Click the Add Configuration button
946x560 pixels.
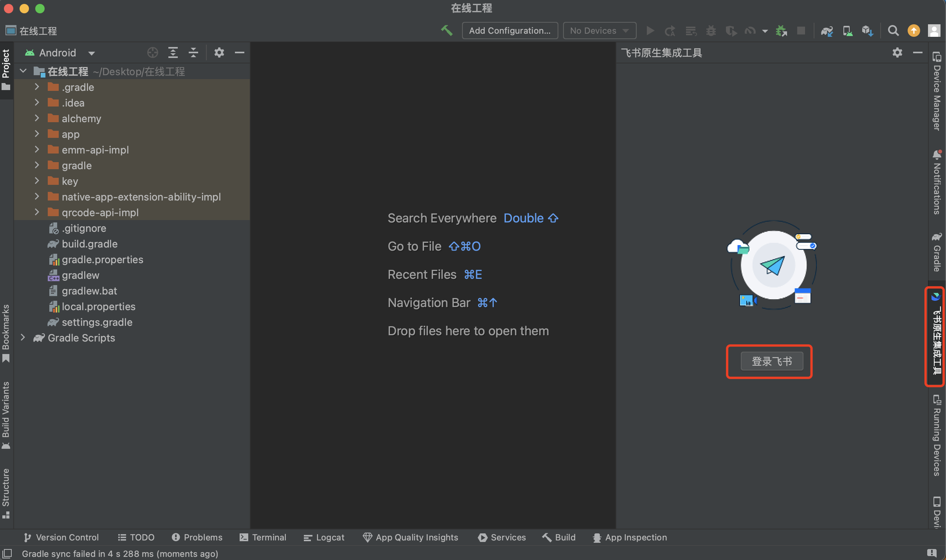coord(509,31)
